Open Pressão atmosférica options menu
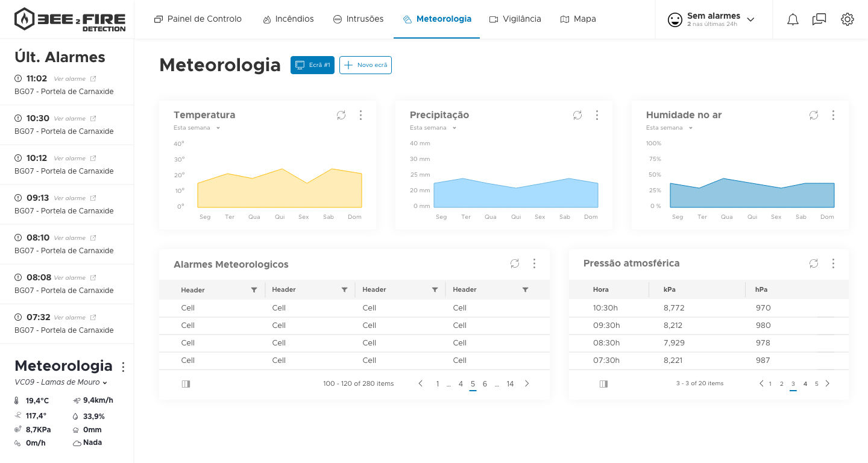Screen dimensions: 868x463 [833, 263]
